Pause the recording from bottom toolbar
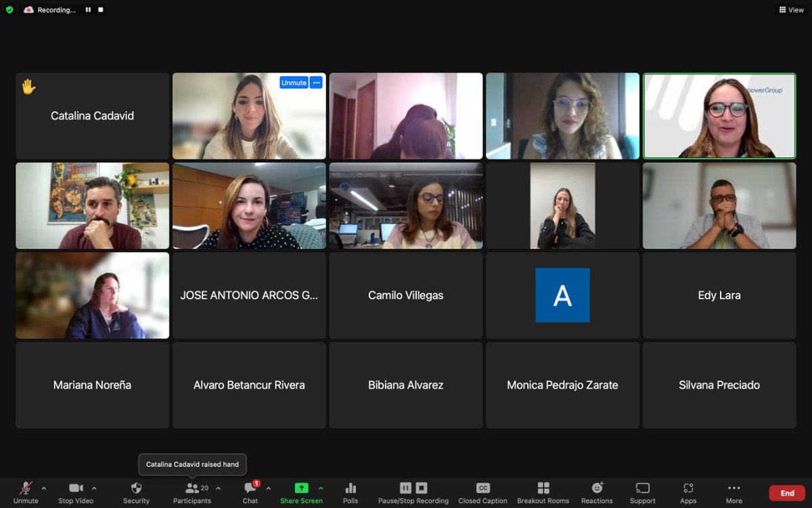812x508 pixels. (x=405, y=488)
